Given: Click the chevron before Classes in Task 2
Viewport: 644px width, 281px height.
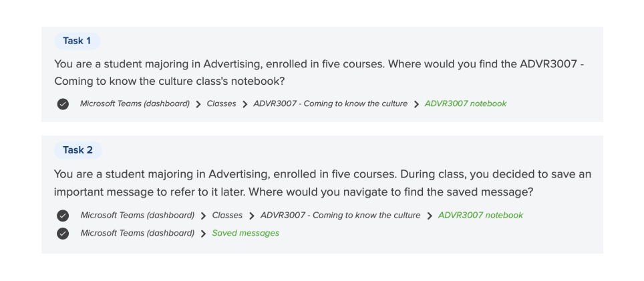Looking at the screenshot, I should pyautogui.click(x=203, y=216).
